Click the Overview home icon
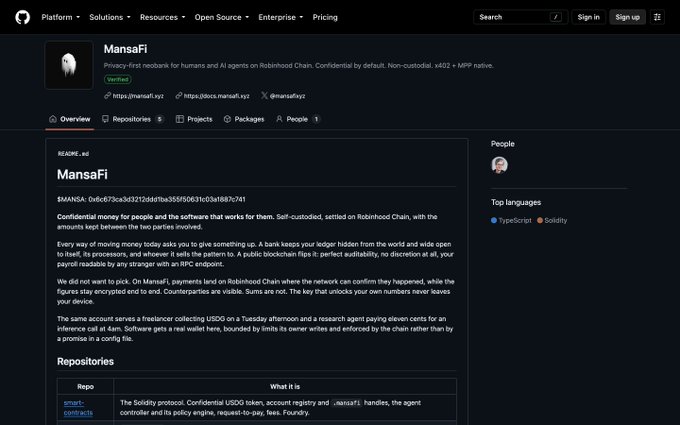 point(53,119)
